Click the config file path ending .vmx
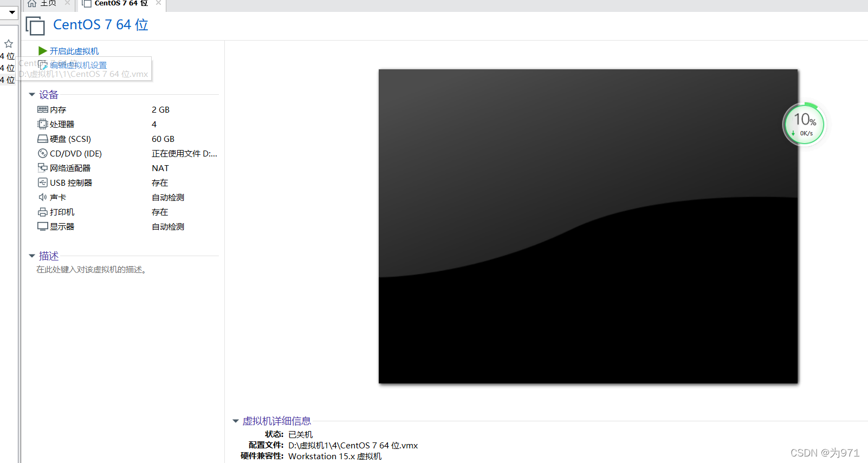Screen dimensions: 868x463 353,445
